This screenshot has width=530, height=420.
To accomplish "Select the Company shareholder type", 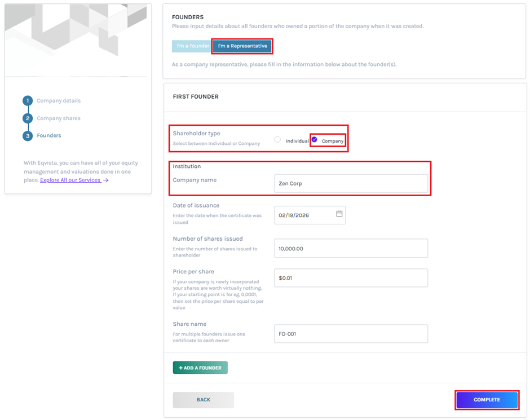I will click(315, 140).
